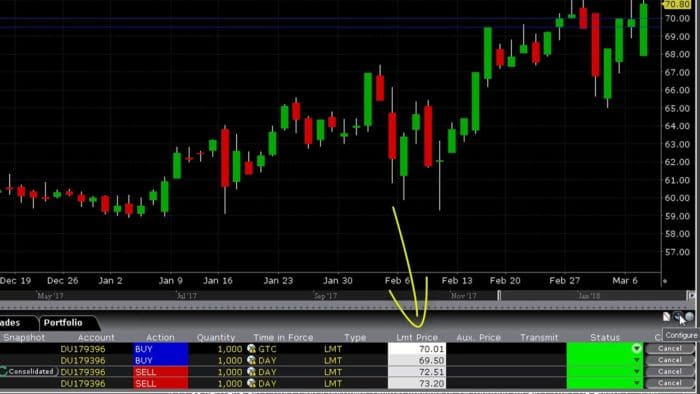700x394 pixels.
Task: Click the timeline range slider handle near Nov '17
Action: (x=499, y=295)
